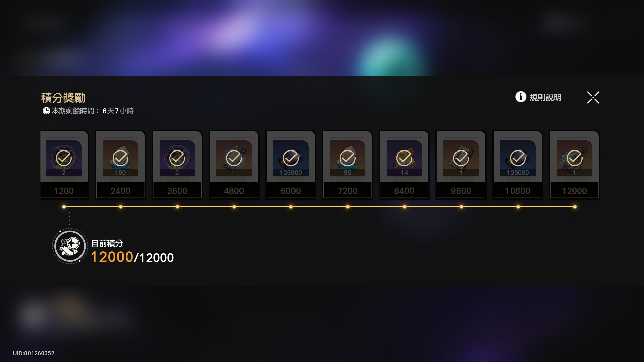Screen dimensions: 644x362
Task: Click the clock icon for remaining time
Action: click(46, 111)
